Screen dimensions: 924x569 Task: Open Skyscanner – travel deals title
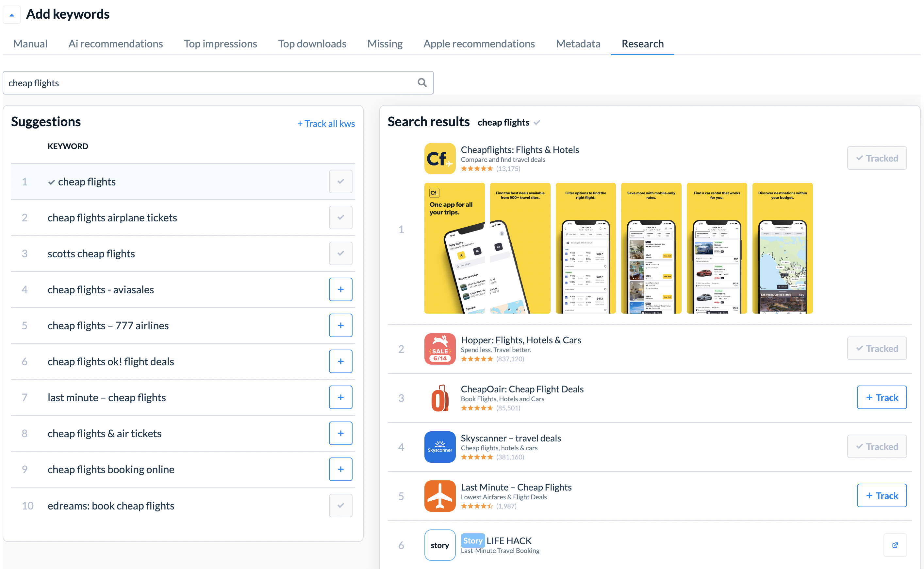(510, 438)
